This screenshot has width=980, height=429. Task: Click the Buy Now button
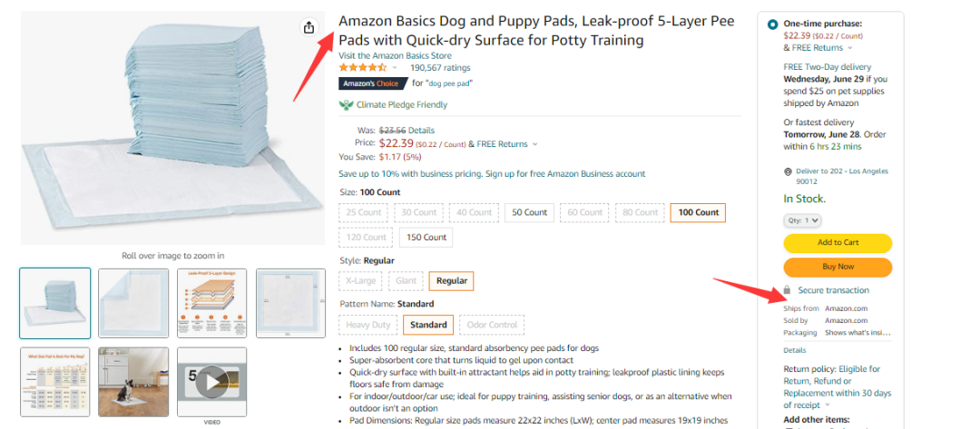coord(838,267)
